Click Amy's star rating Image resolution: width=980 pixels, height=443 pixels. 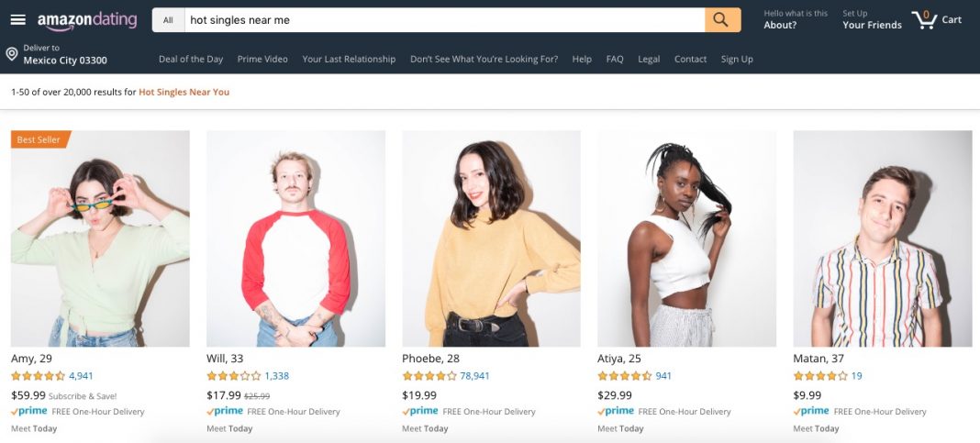tap(39, 376)
